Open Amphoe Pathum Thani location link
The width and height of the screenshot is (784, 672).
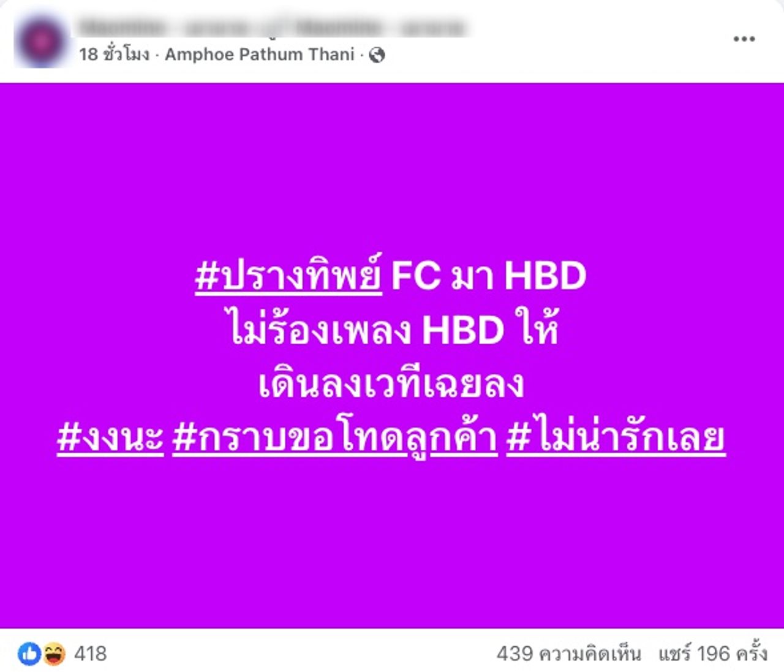(x=260, y=55)
